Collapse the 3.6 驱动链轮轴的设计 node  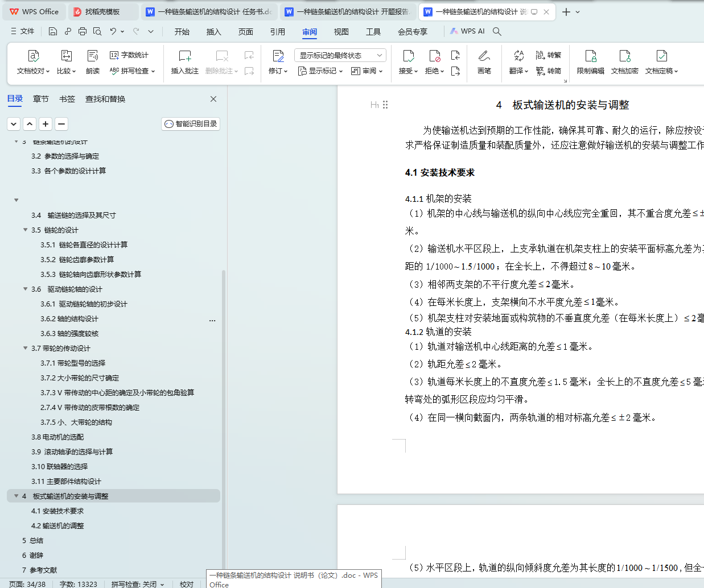coord(25,289)
